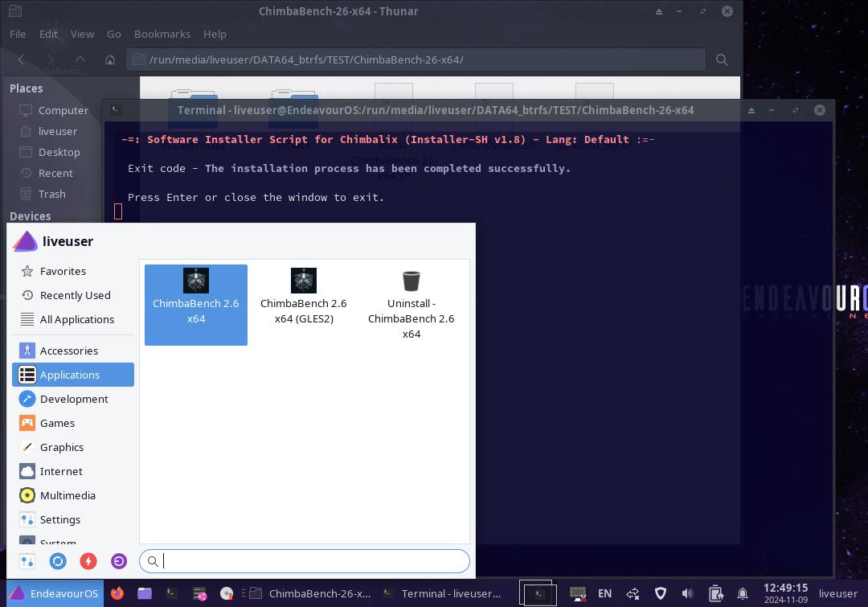Viewport: 868px width, 607px height.
Task: Open the Multimedia category
Action: tap(73, 496)
